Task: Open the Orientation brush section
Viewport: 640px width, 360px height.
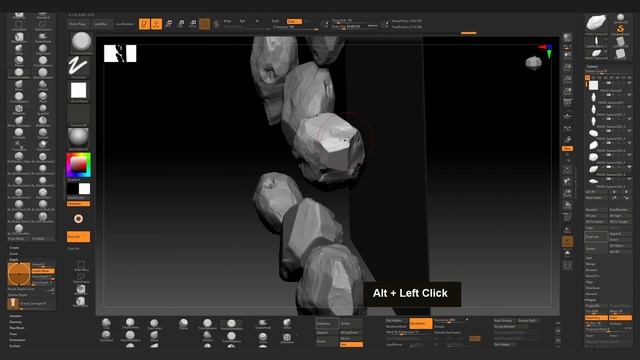Action: (x=17, y=340)
